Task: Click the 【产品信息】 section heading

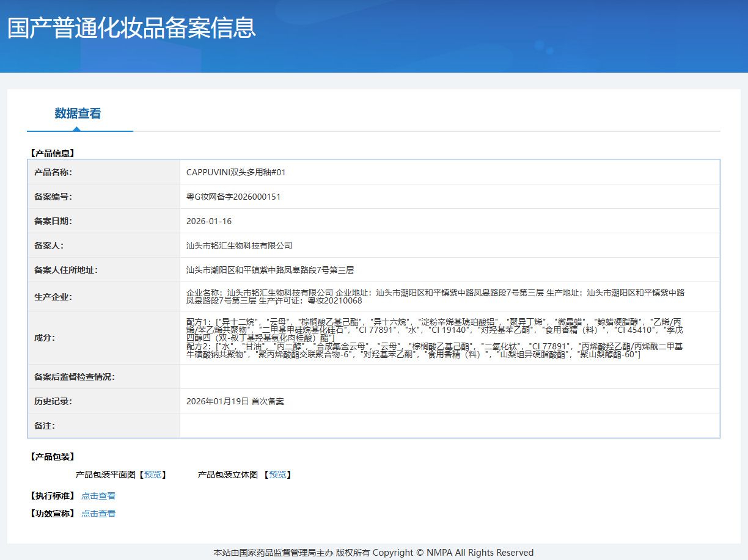Action: pos(52,153)
